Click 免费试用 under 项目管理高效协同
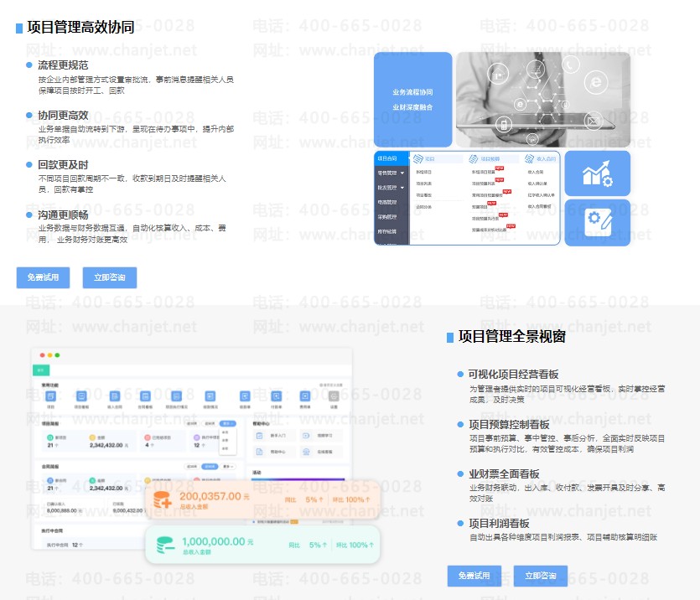 click(x=43, y=277)
